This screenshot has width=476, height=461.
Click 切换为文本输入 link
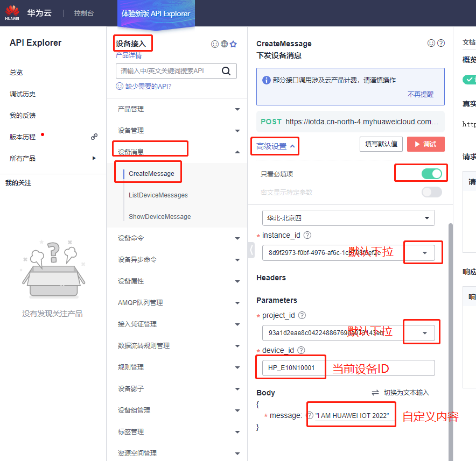click(406, 393)
